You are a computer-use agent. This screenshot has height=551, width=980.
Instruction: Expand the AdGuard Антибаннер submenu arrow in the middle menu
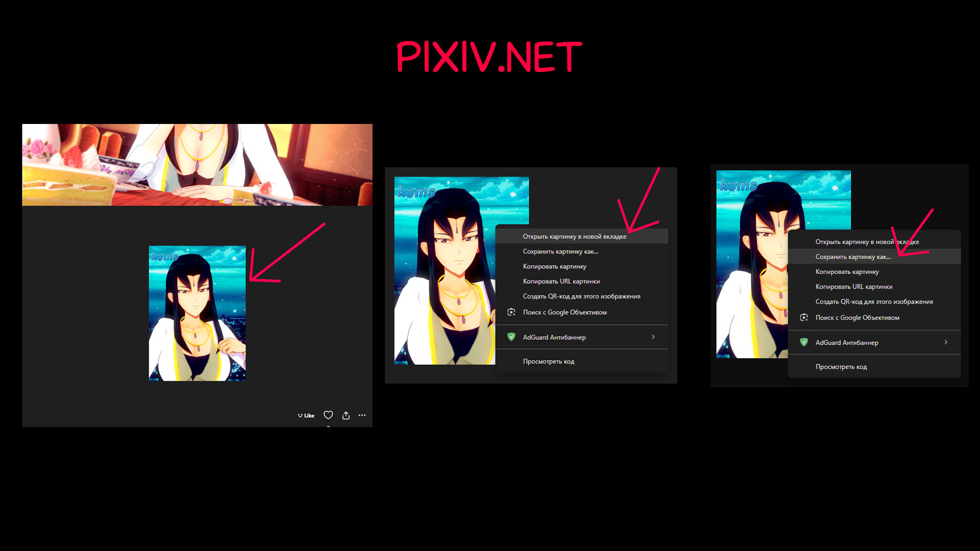(653, 337)
